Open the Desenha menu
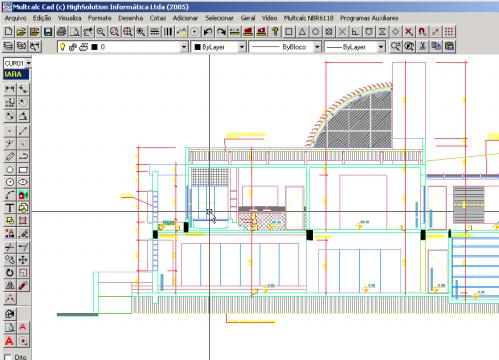499x360 pixels. 130,18
